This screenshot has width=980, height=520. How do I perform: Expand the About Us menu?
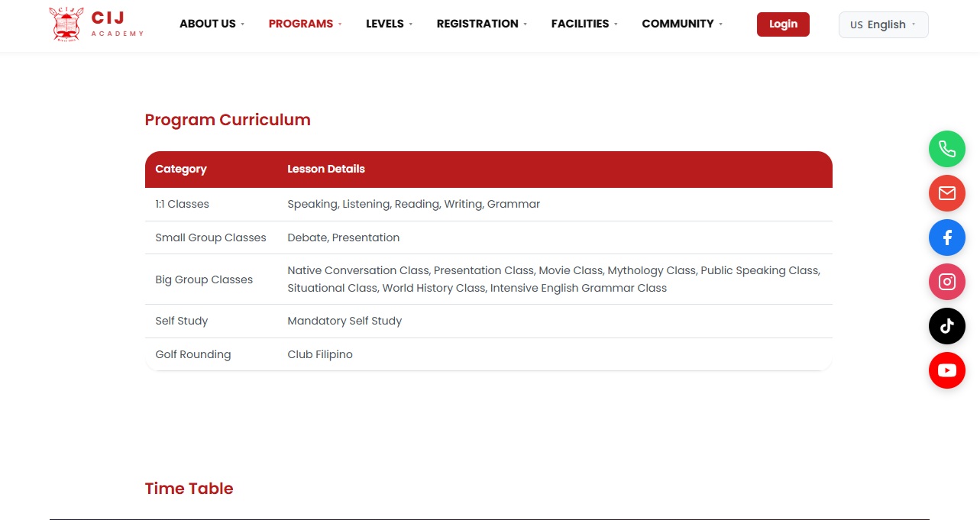click(212, 24)
